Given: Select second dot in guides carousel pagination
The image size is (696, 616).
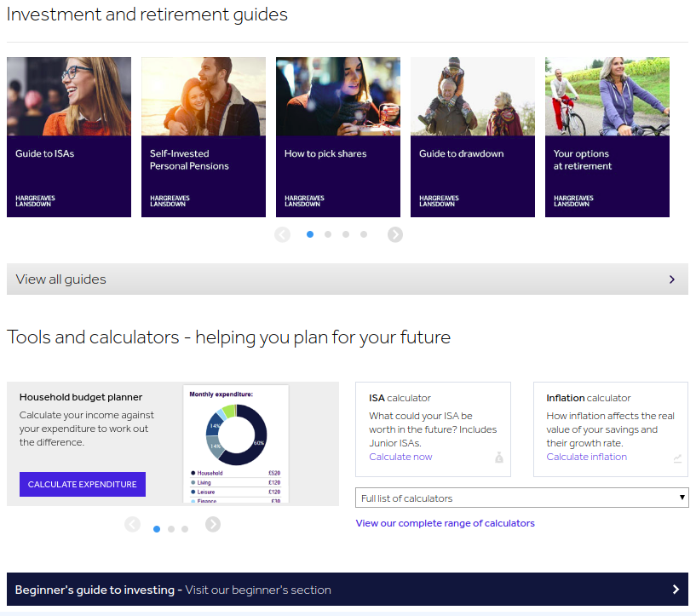Looking at the screenshot, I should click(328, 234).
